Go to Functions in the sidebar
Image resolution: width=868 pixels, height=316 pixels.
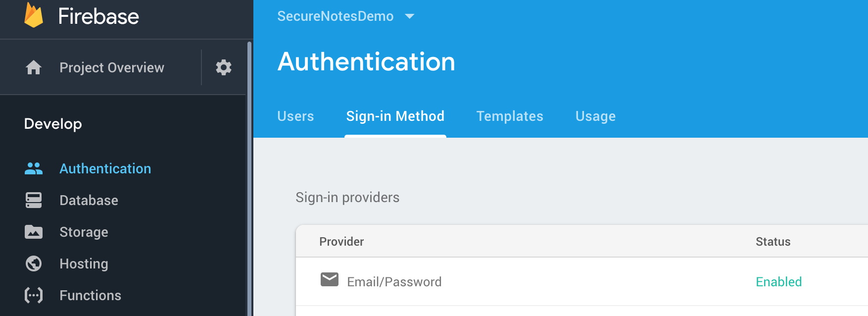91,295
